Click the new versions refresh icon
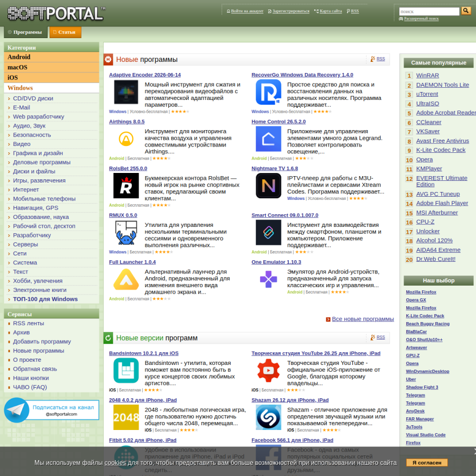Viewport: 476px width, 476px height. pyautogui.click(x=108, y=338)
